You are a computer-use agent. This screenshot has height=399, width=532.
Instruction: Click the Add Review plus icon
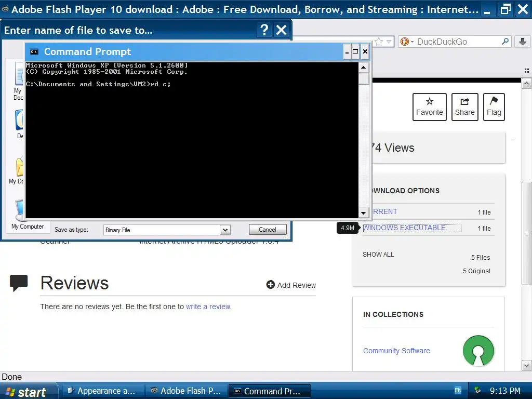[270, 285]
